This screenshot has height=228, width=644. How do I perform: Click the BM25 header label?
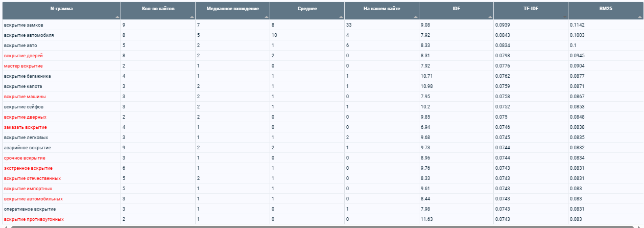point(606,9)
